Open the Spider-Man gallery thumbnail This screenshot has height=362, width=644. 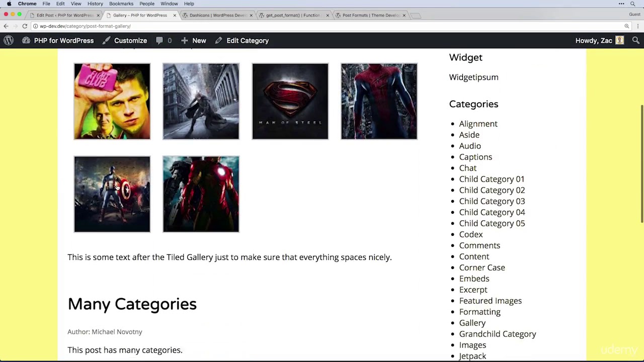pyautogui.click(x=379, y=101)
